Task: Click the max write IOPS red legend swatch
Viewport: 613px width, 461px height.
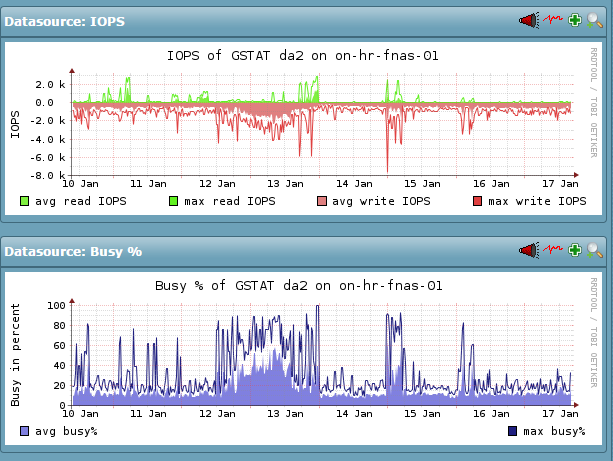Action: coord(477,201)
